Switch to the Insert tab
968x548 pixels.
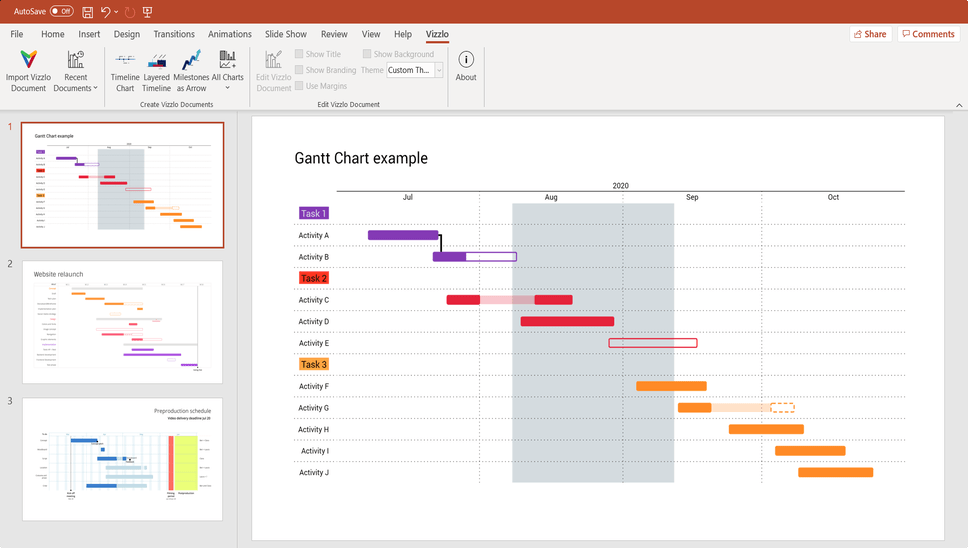pyautogui.click(x=89, y=34)
